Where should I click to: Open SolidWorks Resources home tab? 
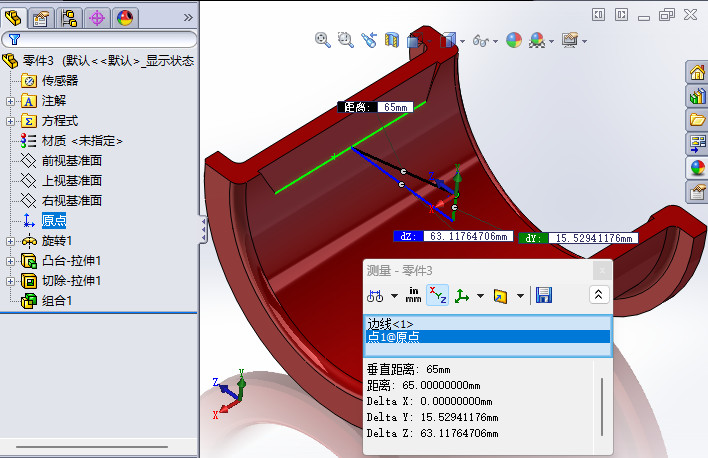click(x=697, y=72)
